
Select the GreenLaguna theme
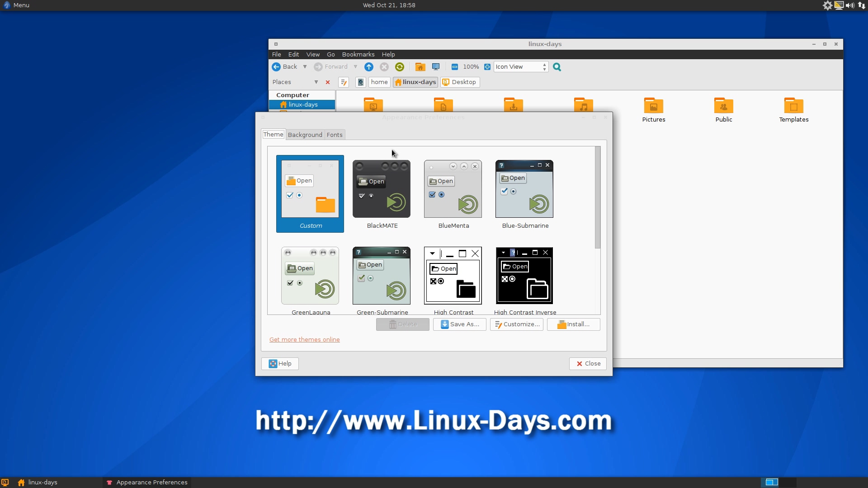310,281
